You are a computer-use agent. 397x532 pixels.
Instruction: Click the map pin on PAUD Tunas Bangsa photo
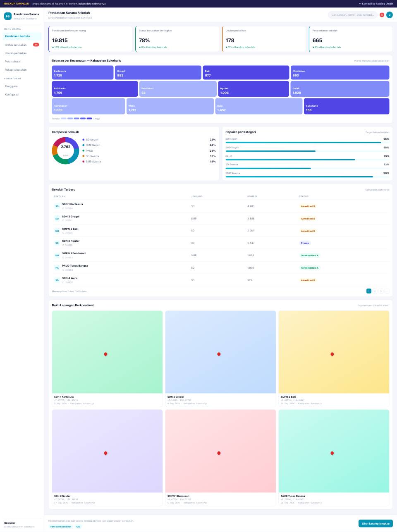[332, 453]
